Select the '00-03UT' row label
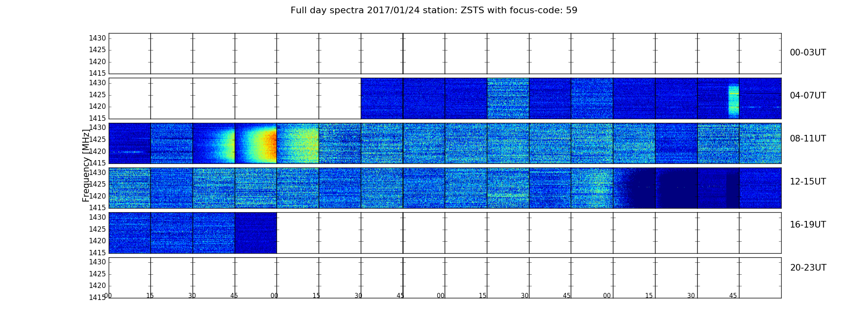 [808, 53]
